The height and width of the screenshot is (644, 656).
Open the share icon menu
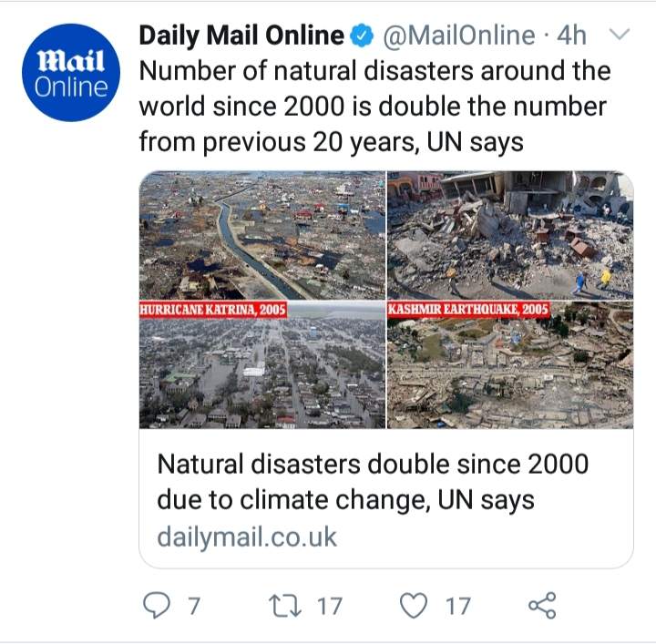point(542,605)
